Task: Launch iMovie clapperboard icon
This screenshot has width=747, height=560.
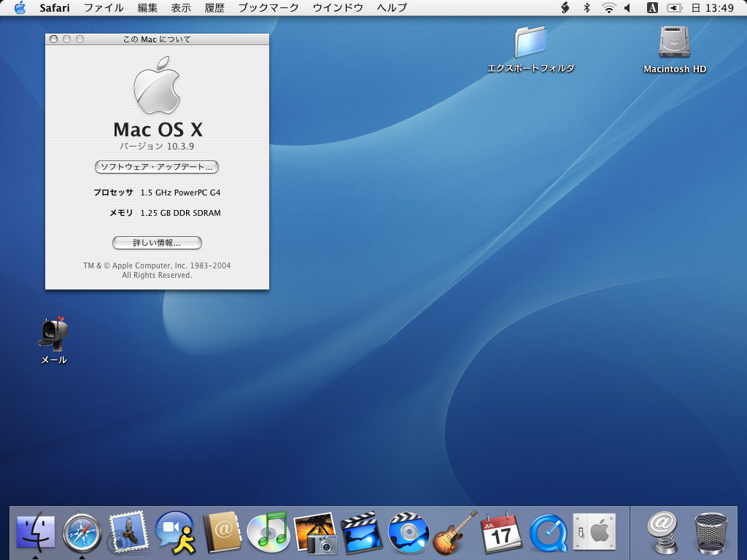Action: (362, 533)
